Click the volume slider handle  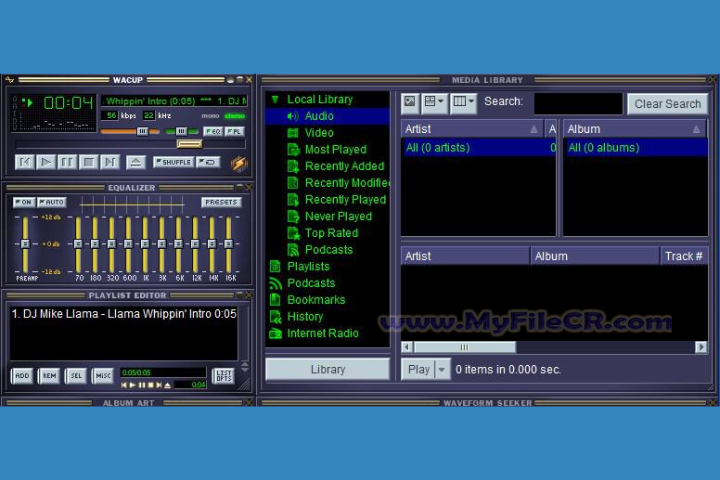pyautogui.click(x=142, y=131)
